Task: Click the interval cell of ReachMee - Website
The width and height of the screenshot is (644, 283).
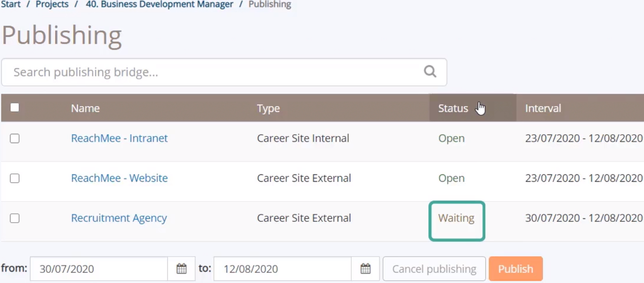Action: pos(584,178)
